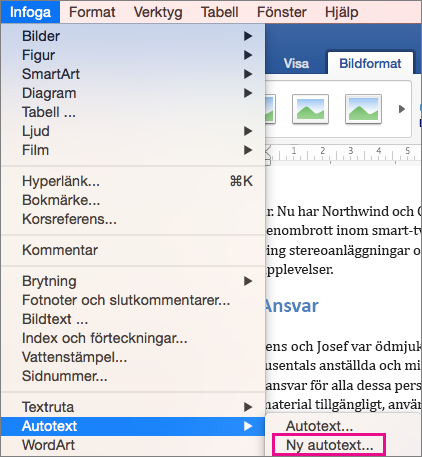
Task: Choose Vattenstämpel... menu item
Action: (x=133, y=357)
